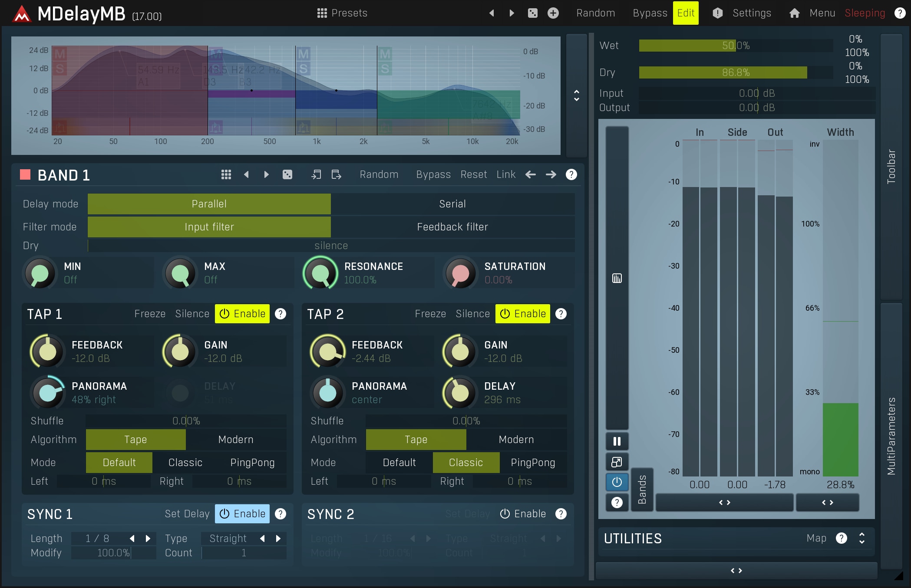Open band presets grid icon
Viewport: 911px width, 588px height.
[226, 174]
